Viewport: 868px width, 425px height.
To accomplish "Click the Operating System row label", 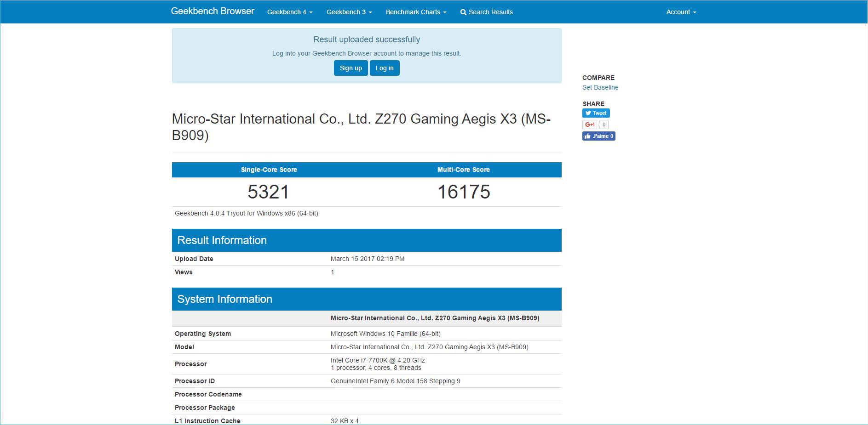I will 203,334.
